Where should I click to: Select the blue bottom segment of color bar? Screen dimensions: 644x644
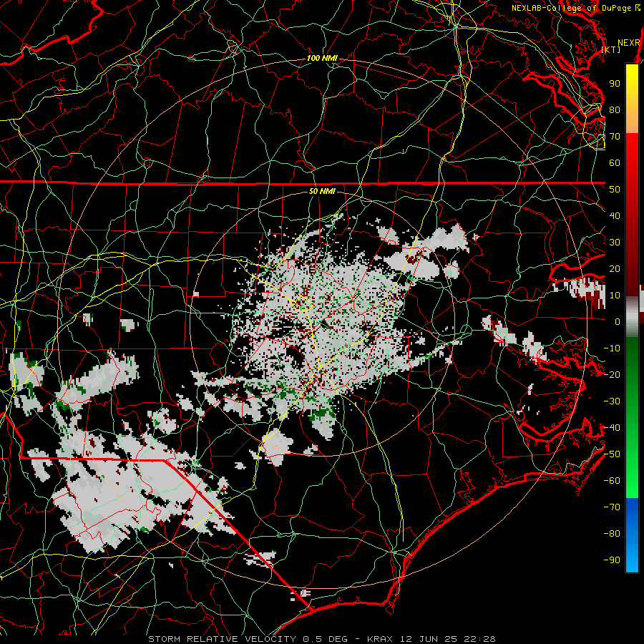point(632,535)
